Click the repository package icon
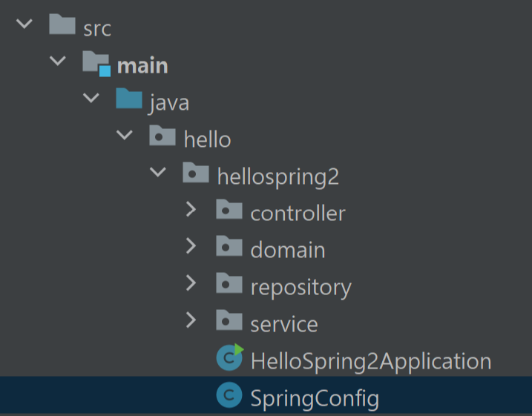The height and width of the screenshot is (416, 532). coord(229,283)
